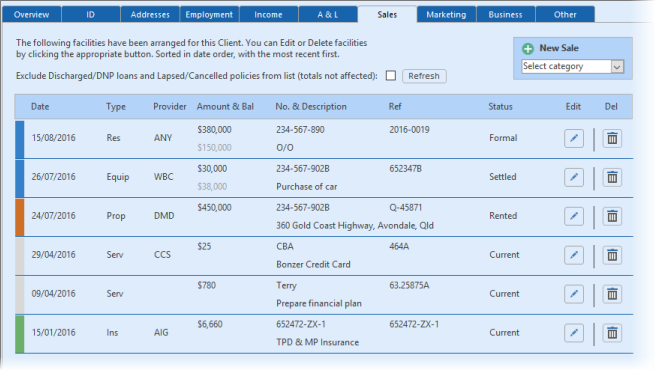Open the Employment tab
Viewport: 656px width, 371px height.
(209, 15)
